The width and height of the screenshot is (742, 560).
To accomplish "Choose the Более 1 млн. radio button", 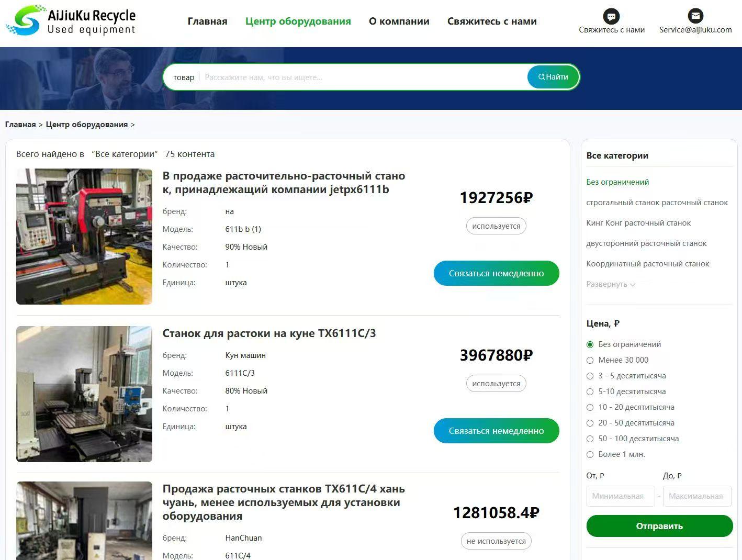I will pyautogui.click(x=590, y=454).
